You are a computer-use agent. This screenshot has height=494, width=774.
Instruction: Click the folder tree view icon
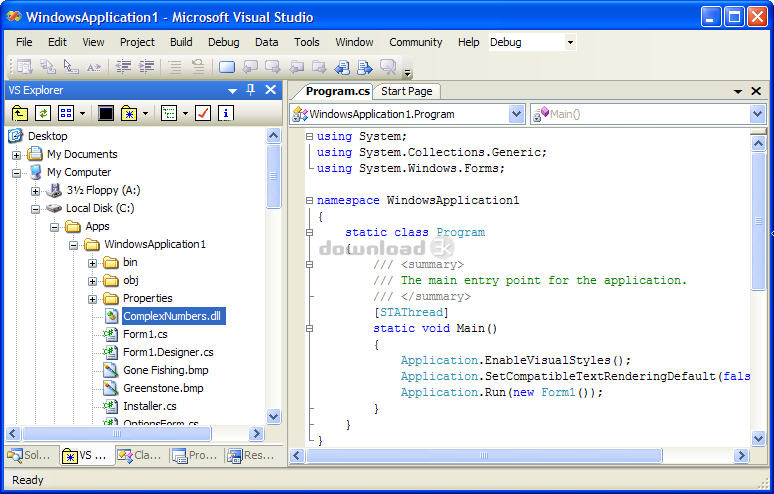click(x=169, y=114)
